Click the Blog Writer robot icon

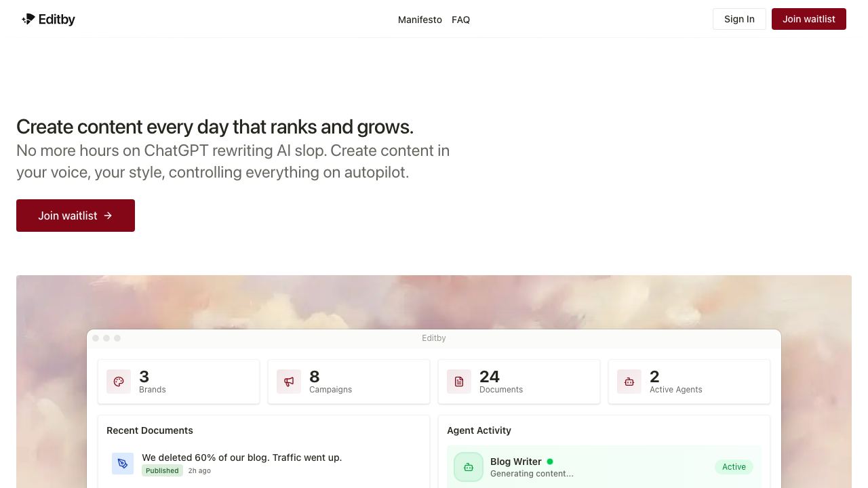coord(469,467)
